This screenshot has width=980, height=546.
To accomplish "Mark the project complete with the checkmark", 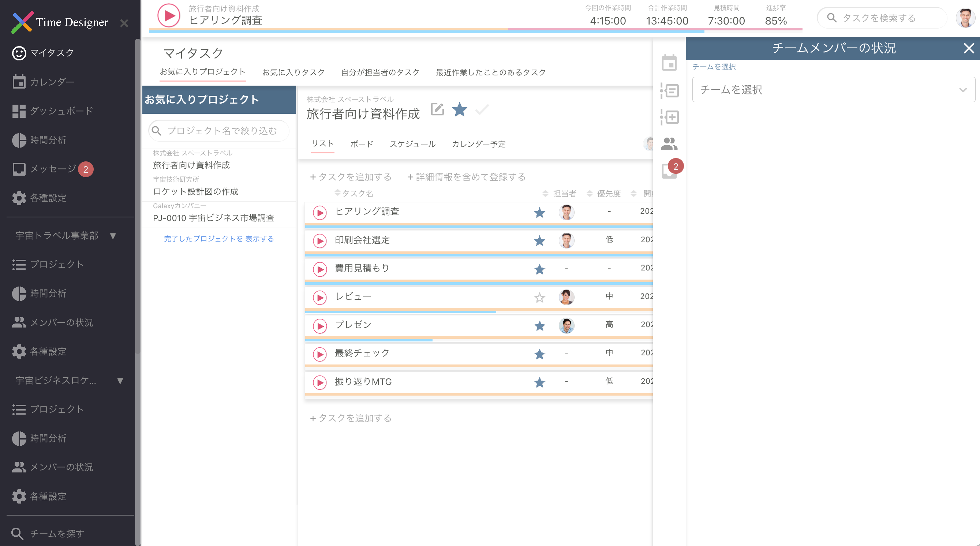I will point(482,110).
